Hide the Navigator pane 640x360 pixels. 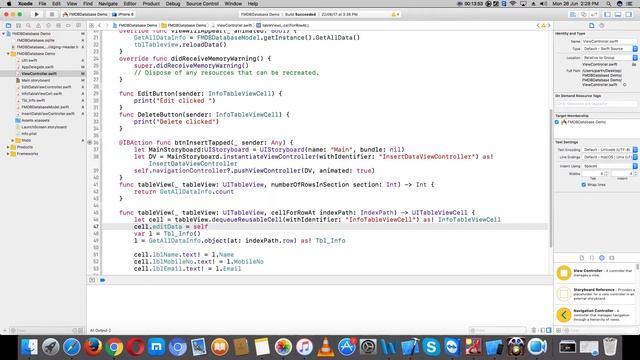pos(607,14)
